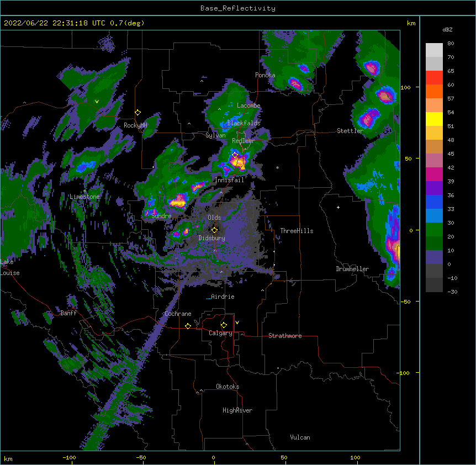Image resolution: width=476 pixels, height=465 pixels.
Task: Click the yellow diamond marker at RedDeer storm
Action: [235, 155]
